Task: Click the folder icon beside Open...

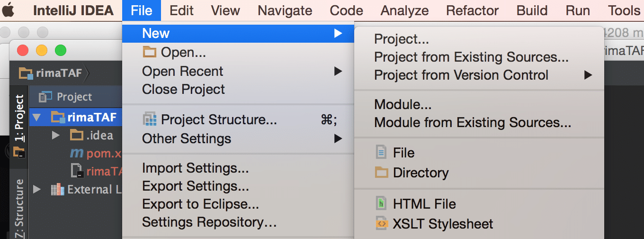Action: (x=149, y=52)
